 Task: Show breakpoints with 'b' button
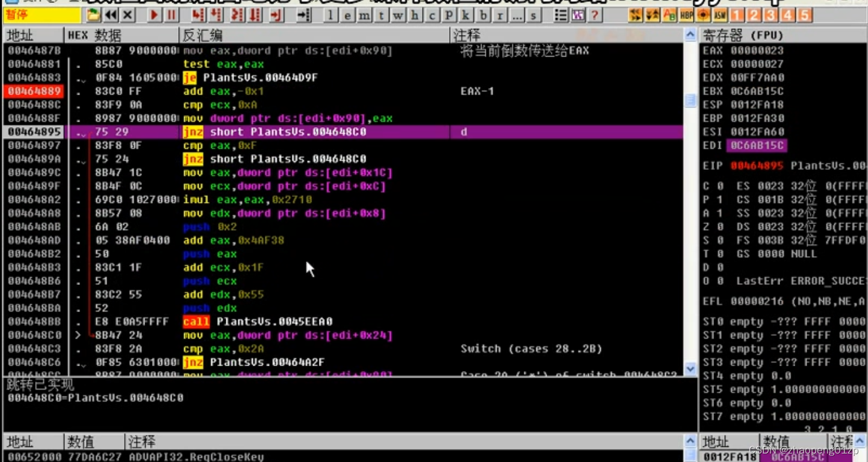483,15
